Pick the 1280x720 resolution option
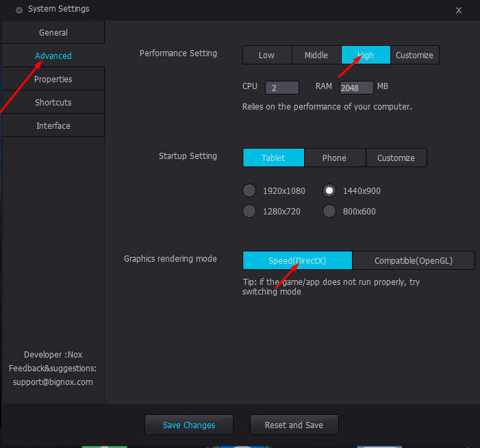The width and height of the screenshot is (480, 448). [249, 211]
